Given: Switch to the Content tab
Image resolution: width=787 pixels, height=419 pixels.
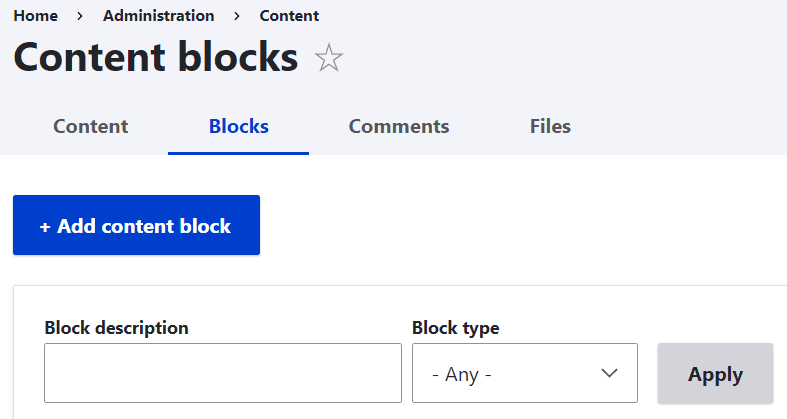Looking at the screenshot, I should point(90,126).
